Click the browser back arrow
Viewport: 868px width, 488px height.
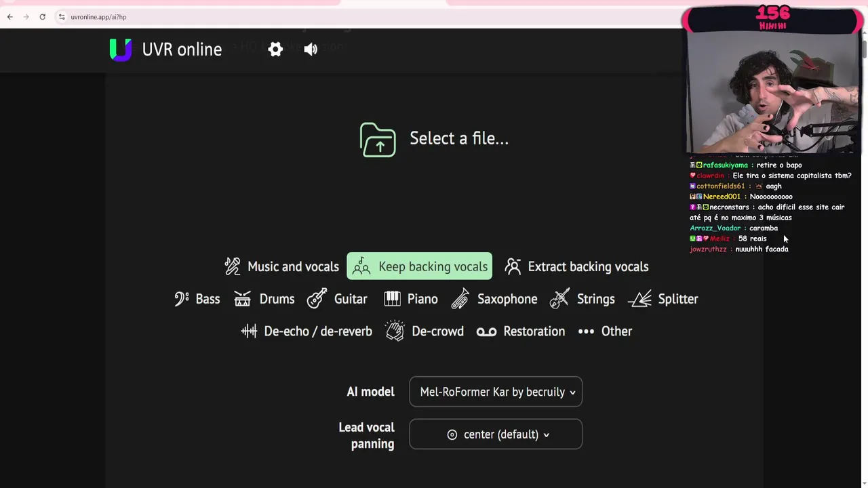coord(10,17)
